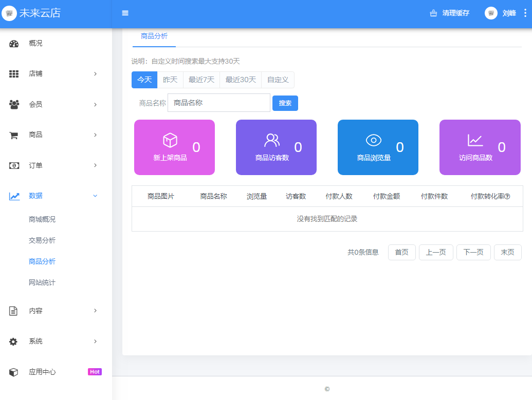The width and height of the screenshot is (532, 400).
Task: Switch time range to 最近7天
Action: coord(201,80)
